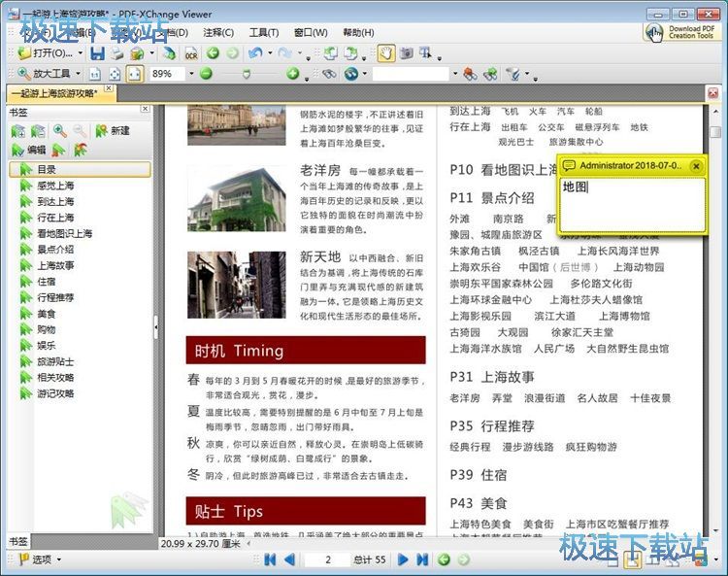Image resolution: width=728 pixels, height=576 pixels.
Task: Select the Hand tool
Action: pyautogui.click(x=385, y=53)
